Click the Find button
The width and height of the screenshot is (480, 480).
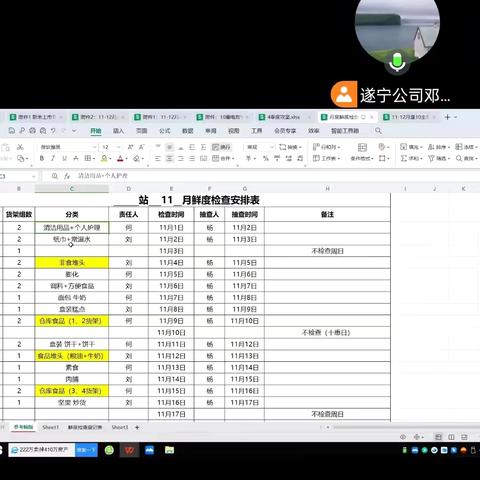coord(467,159)
